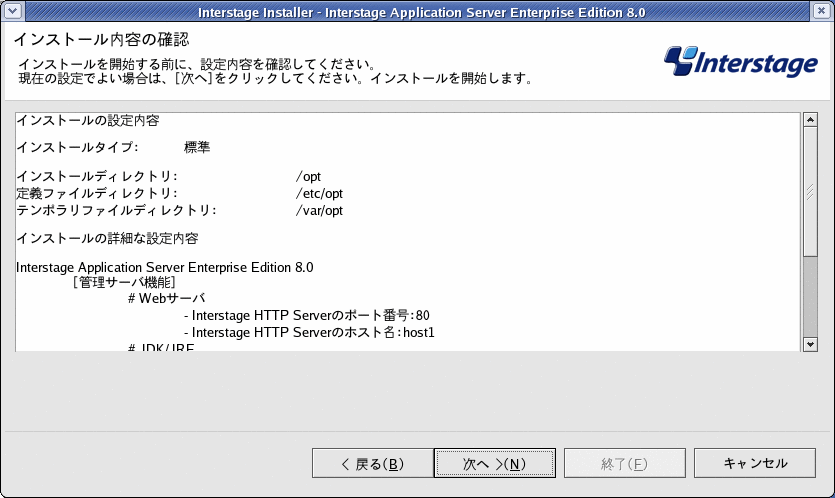Select the [管理サーバ機能] entry
Viewport: 835px width, 498px height.
pyautogui.click(x=124, y=282)
